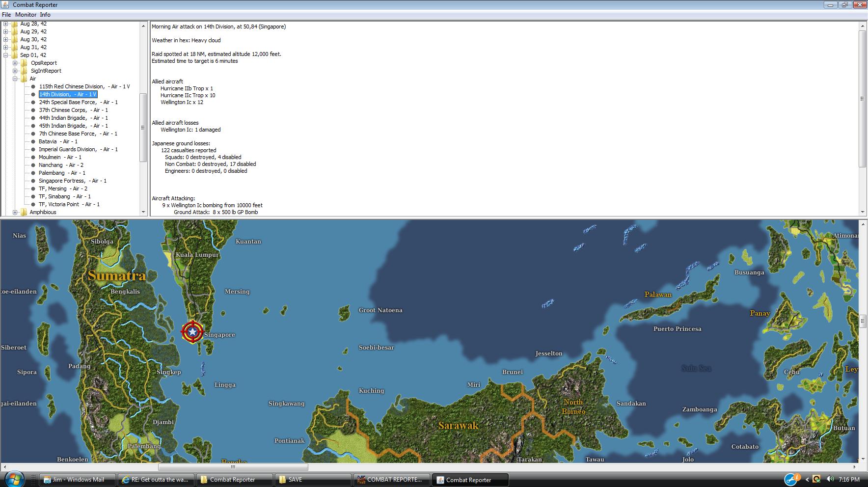The width and height of the screenshot is (868, 487).
Task: Open the SAVE folder taskbar button
Action: [x=313, y=480]
